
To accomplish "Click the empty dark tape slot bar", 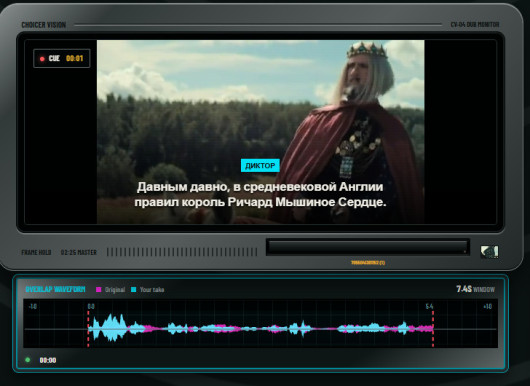I will pos(368,247).
